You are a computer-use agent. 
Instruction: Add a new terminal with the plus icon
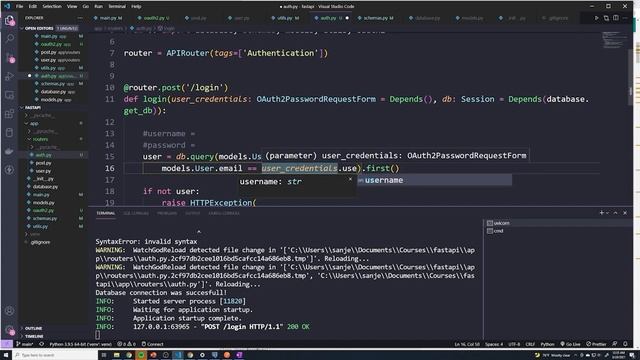(x=601, y=213)
